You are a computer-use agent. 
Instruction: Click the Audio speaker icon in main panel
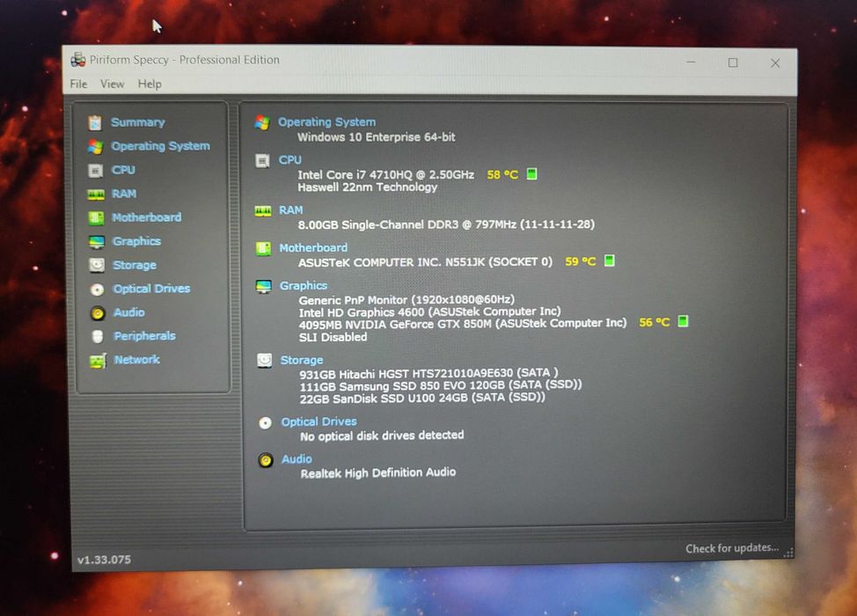tap(266, 460)
